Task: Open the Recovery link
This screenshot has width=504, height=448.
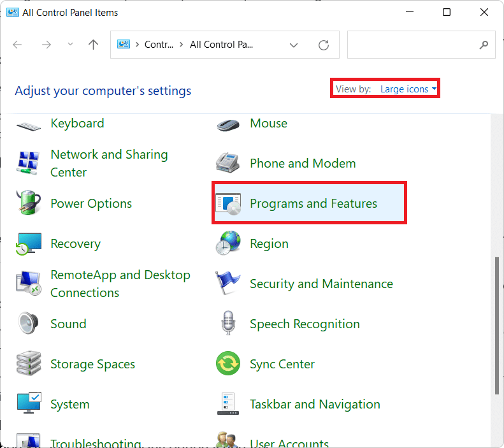Action: (x=75, y=244)
